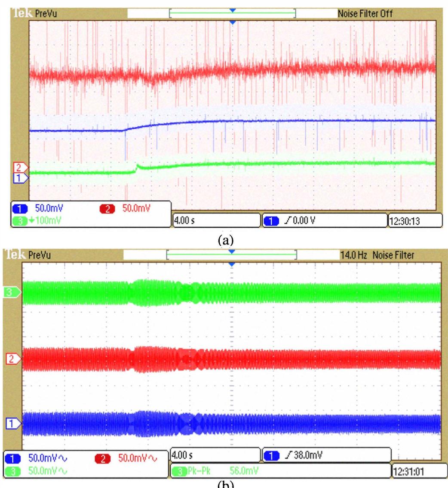
Task: Click the rising-edge trigger symbol, bottom scope
Action: tap(288, 455)
